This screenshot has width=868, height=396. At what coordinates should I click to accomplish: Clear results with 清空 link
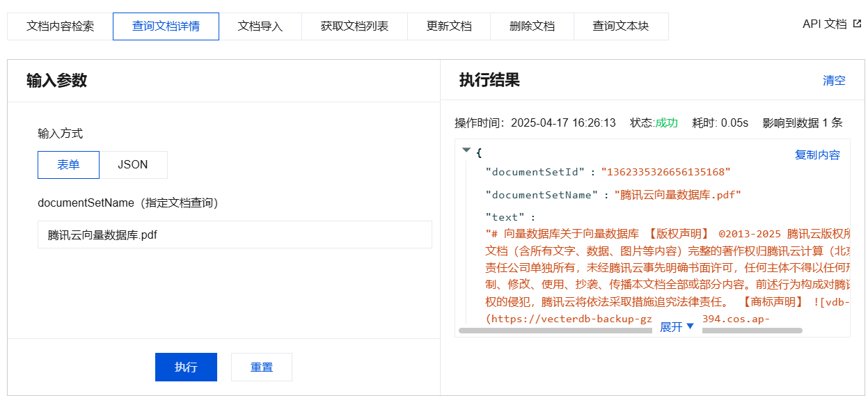click(834, 81)
